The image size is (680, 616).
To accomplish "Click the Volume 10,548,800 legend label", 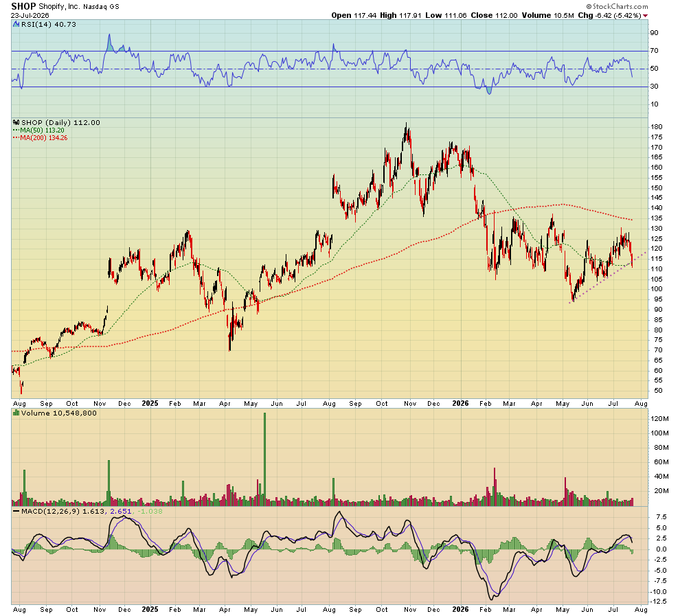I will click(x=58, y=413).
